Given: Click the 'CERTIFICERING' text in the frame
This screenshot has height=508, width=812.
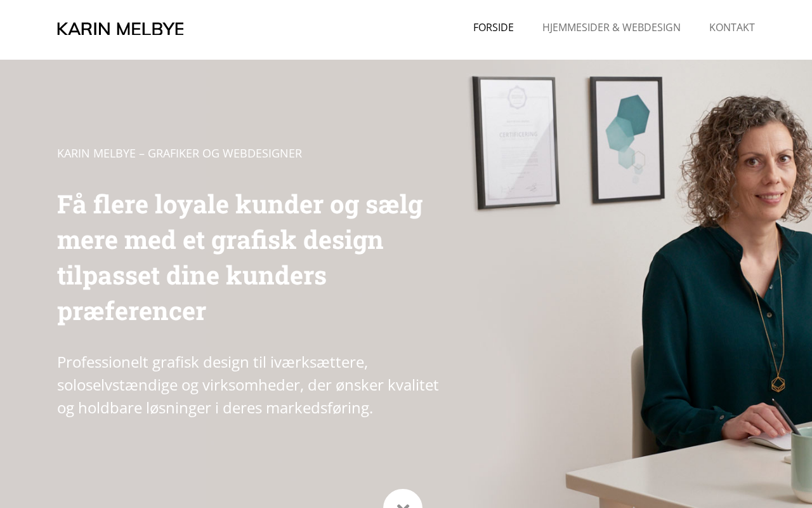Looking at the screenshot, I should click(x=518, y=135).
